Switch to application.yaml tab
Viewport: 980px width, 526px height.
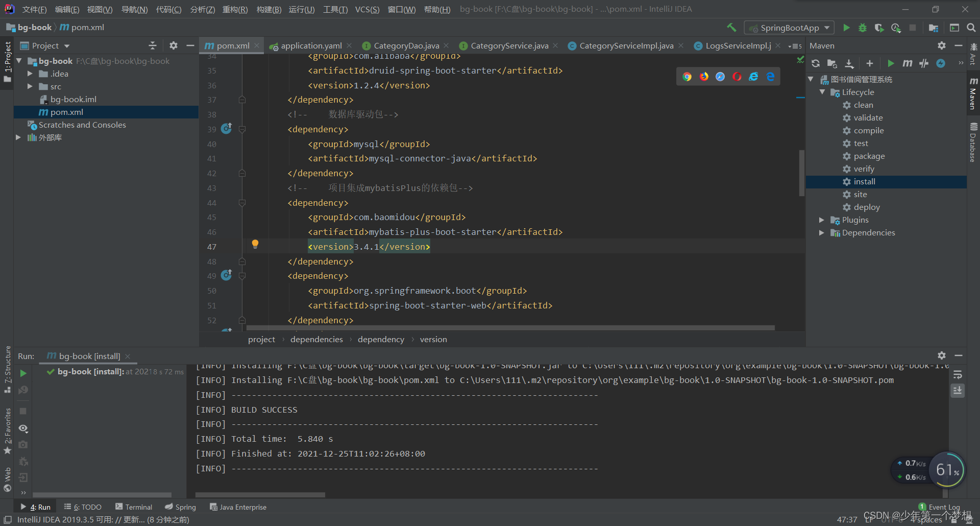pyautogui.click(x=311, y=45)
